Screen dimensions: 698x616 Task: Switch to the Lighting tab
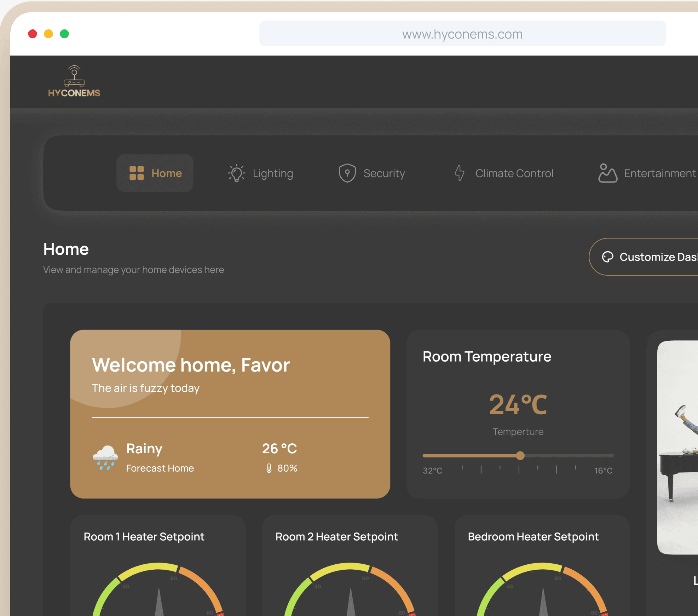tap(260, 173)
